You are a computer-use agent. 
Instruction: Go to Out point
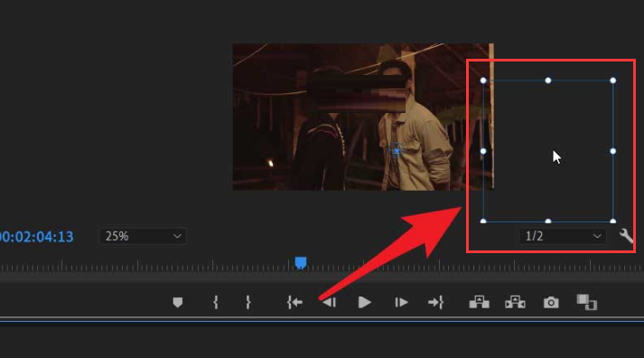435,303
